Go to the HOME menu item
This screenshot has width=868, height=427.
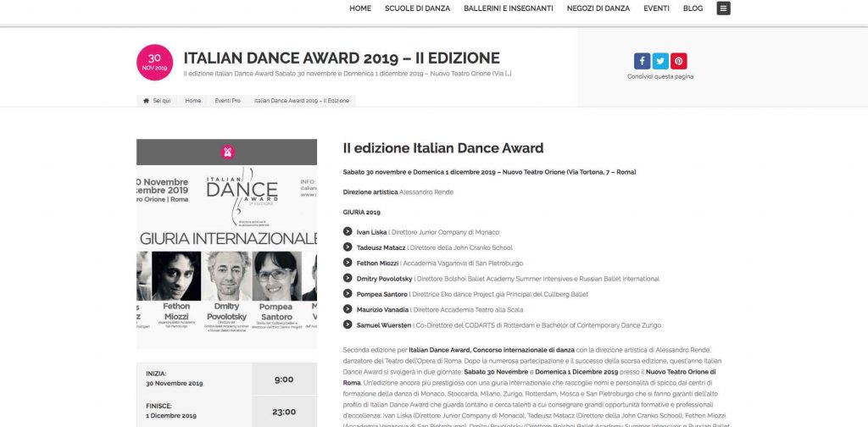[x=360, y=8]
